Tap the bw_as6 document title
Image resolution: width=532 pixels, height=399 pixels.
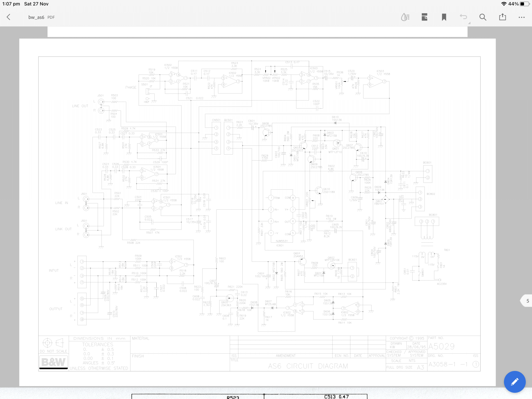pos(36,17)
